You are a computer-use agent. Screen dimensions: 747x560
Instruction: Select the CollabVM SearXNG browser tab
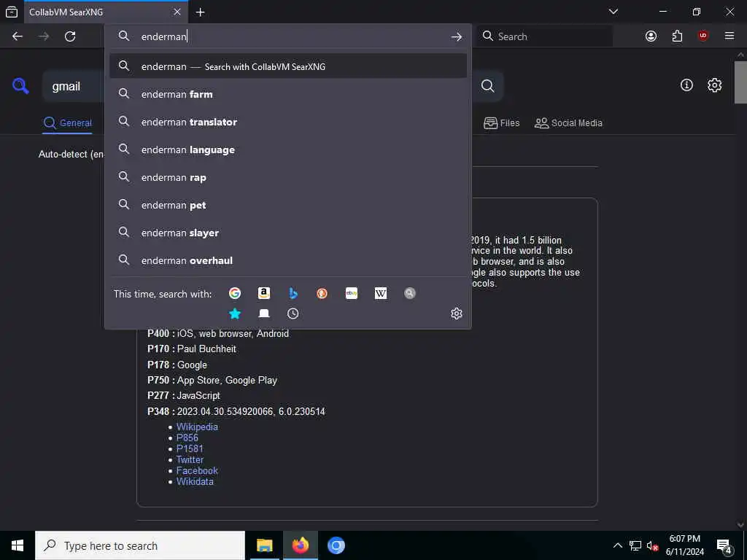point(106,12)
